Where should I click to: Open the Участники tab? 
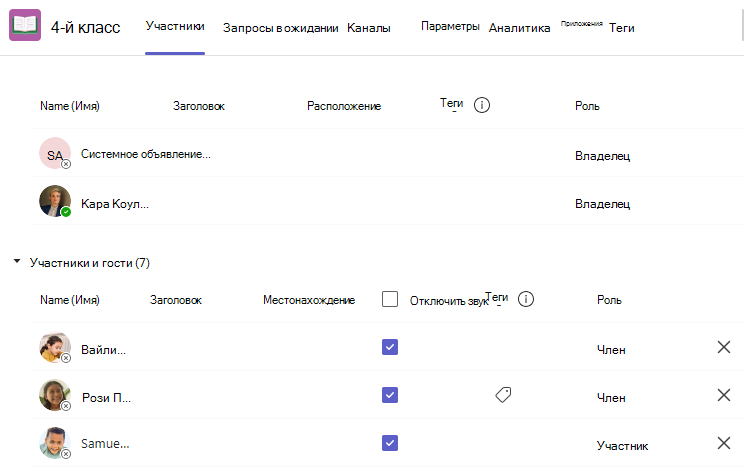tap(175, 26)
